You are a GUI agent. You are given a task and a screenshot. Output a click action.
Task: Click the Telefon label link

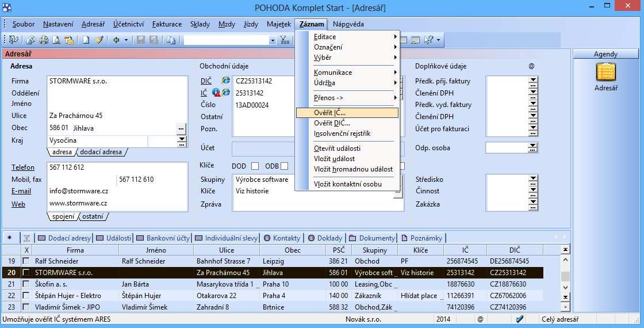[x=23, y=167]
